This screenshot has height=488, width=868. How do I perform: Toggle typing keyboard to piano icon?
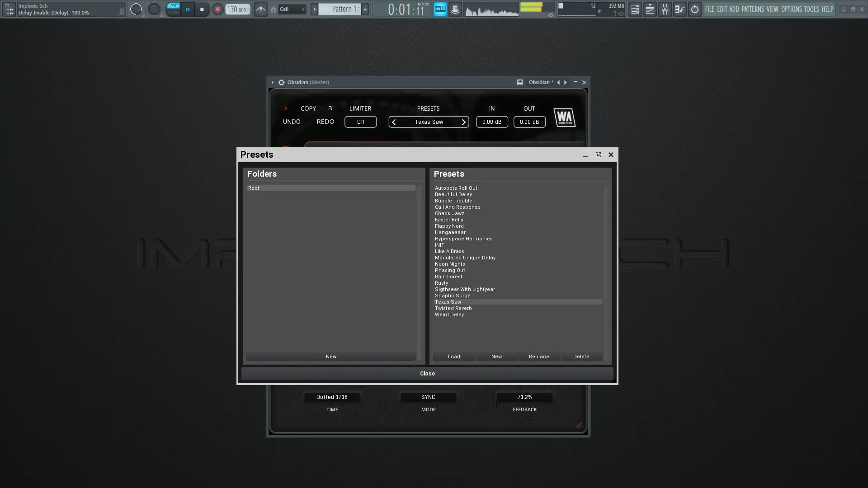pos(440,9)
